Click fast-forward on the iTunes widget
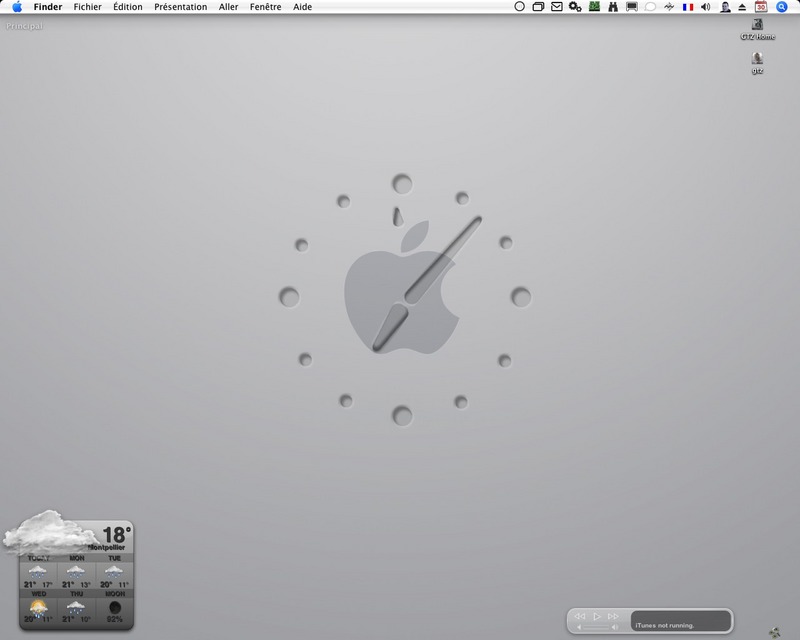This screenshot has height=640, width=800. coord(613,616)
